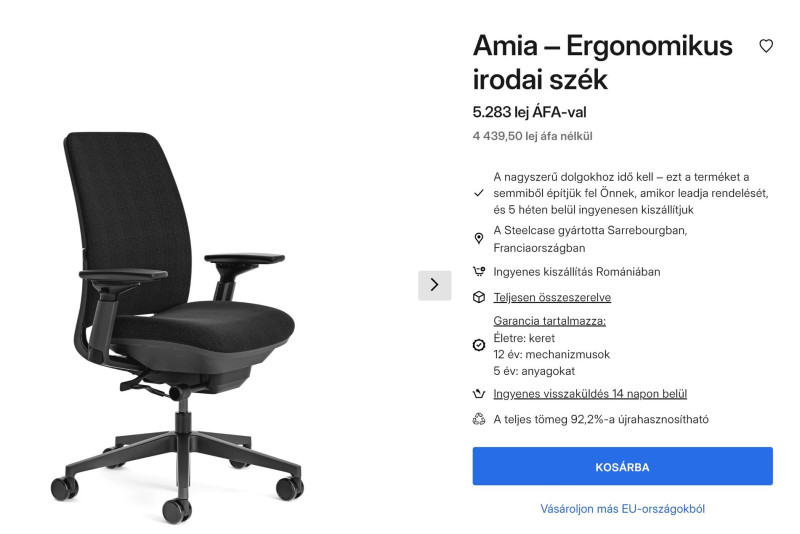Click the price without VAT text

point(532,136)
